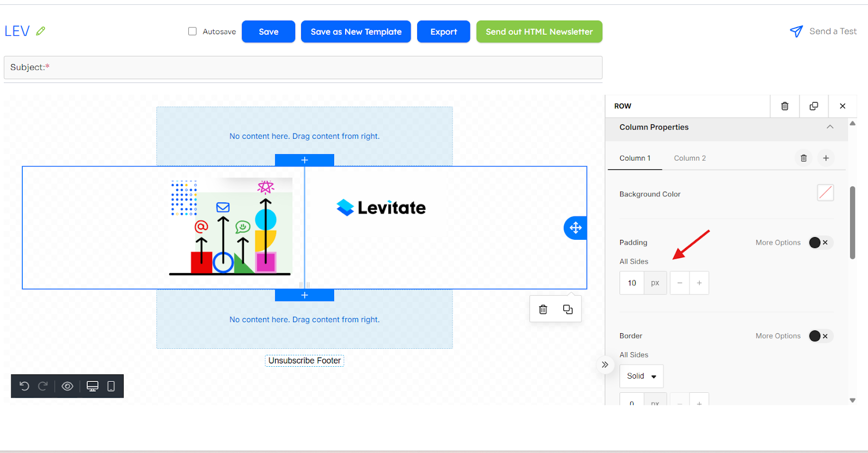
Task: Click the move row handle icon
Action: tap(576, 228)
